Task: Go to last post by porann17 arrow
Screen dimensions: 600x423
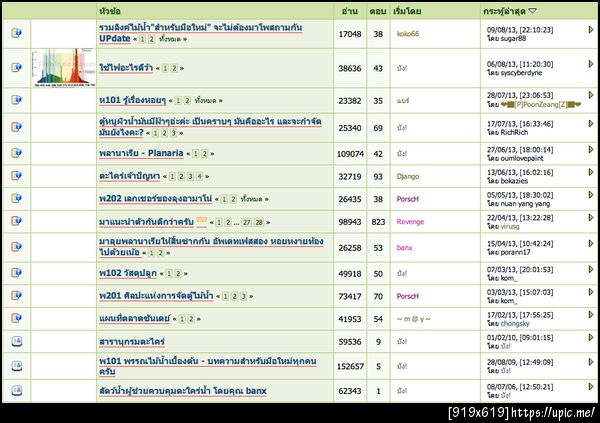Action: [x=591, y=243]
